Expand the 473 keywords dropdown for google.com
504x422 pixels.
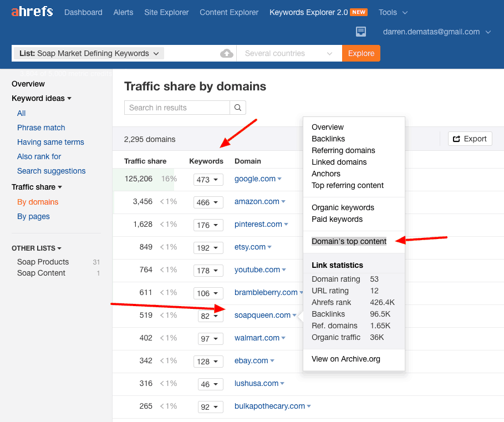208,179
